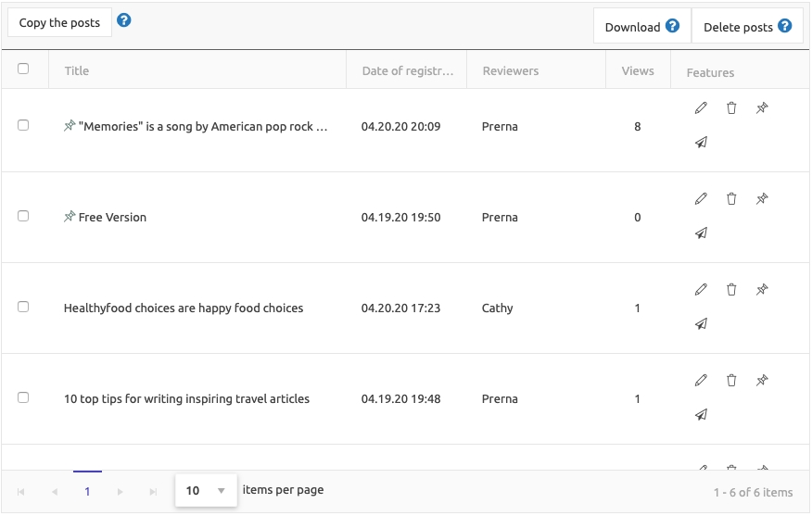The height and width of the screenshot is (516, 812).
Task: Edit the Healthyfood choices post
Action: [x=701, y=289]
